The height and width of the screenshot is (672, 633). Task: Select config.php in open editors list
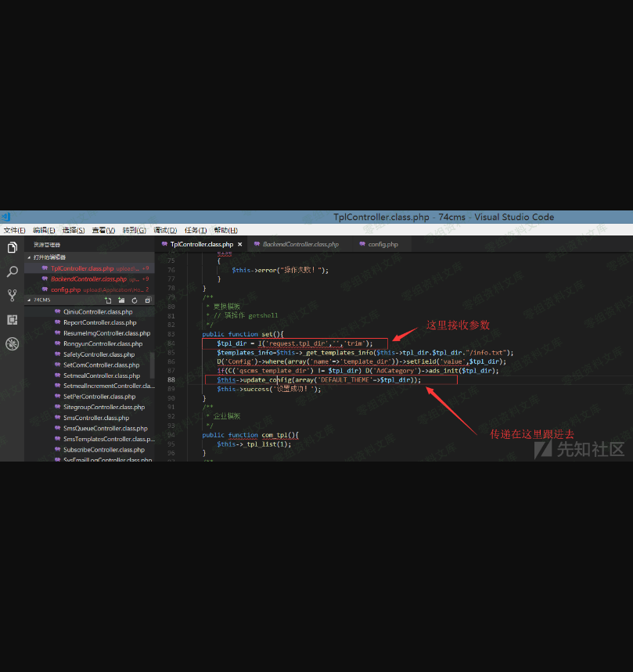[66, 289]
